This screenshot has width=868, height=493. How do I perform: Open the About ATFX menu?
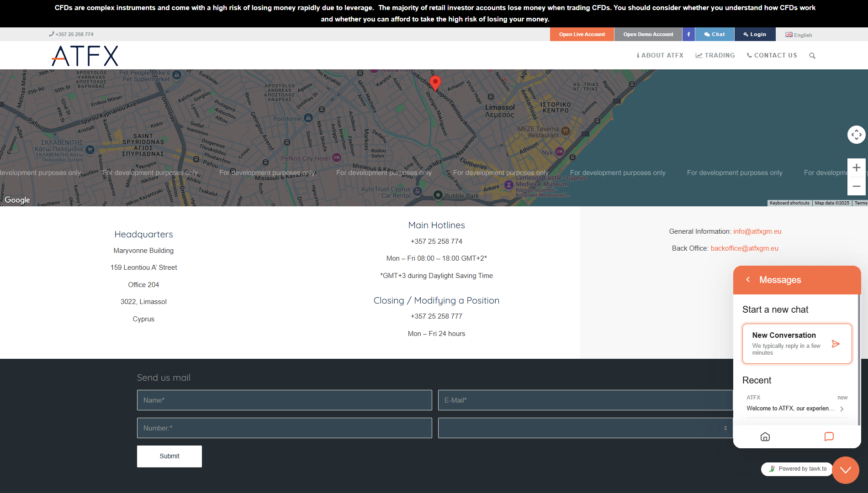coord(660,55)
